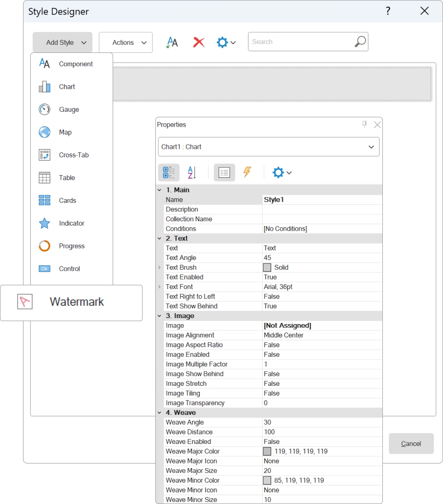Screen dimensions: 443x504
Task: Click the red X delete style icon
Action: (x=198, y=42)
